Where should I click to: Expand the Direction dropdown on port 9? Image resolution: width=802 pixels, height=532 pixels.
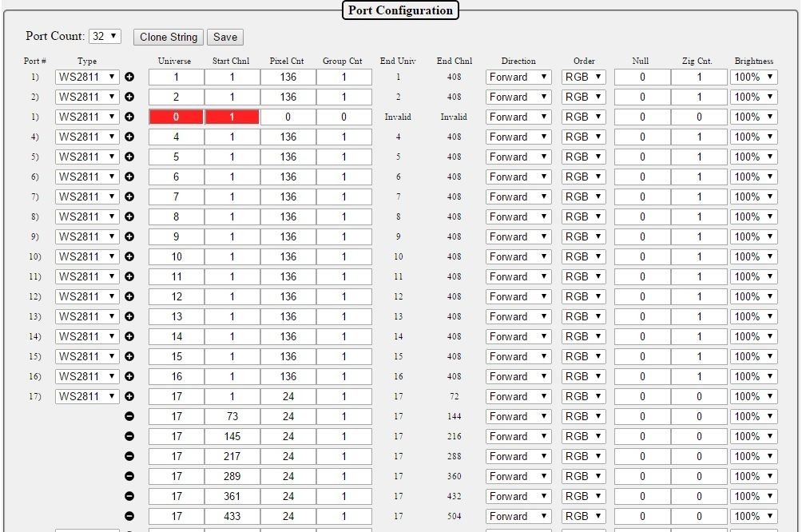[518, 236]
